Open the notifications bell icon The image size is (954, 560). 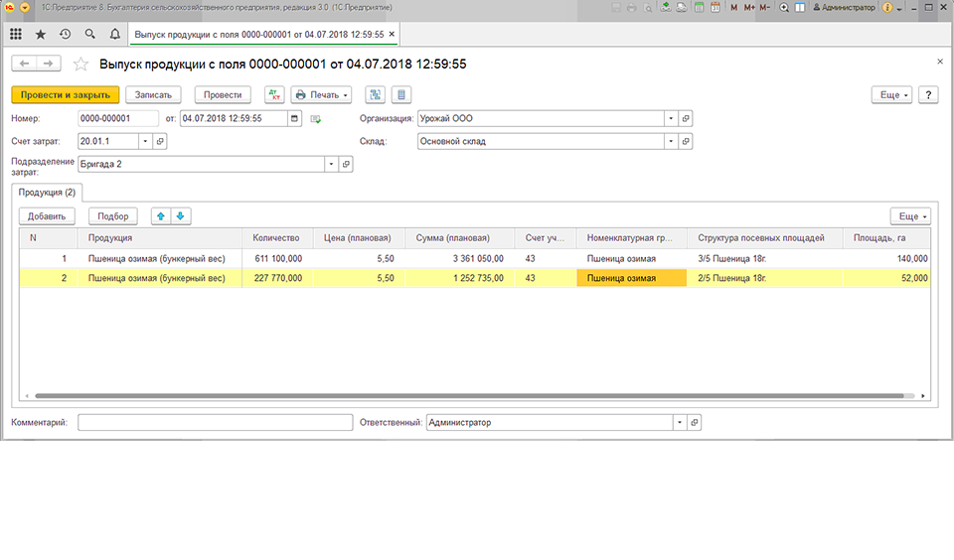[x=115, y=35]
